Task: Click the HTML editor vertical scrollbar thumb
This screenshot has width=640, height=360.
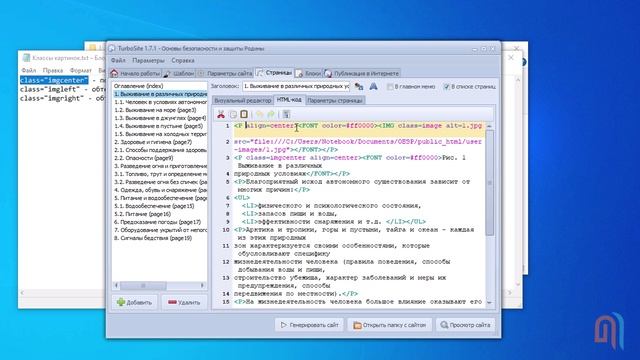Action: (489, 183)
